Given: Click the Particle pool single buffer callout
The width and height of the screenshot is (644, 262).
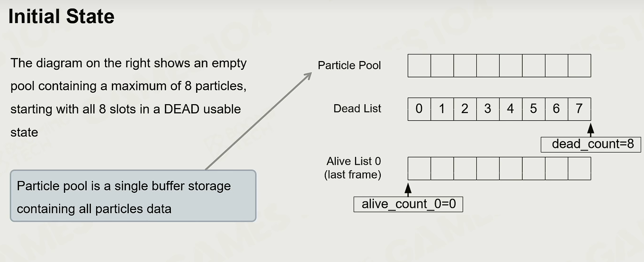Looking at the screenshot, I should 133,196.
